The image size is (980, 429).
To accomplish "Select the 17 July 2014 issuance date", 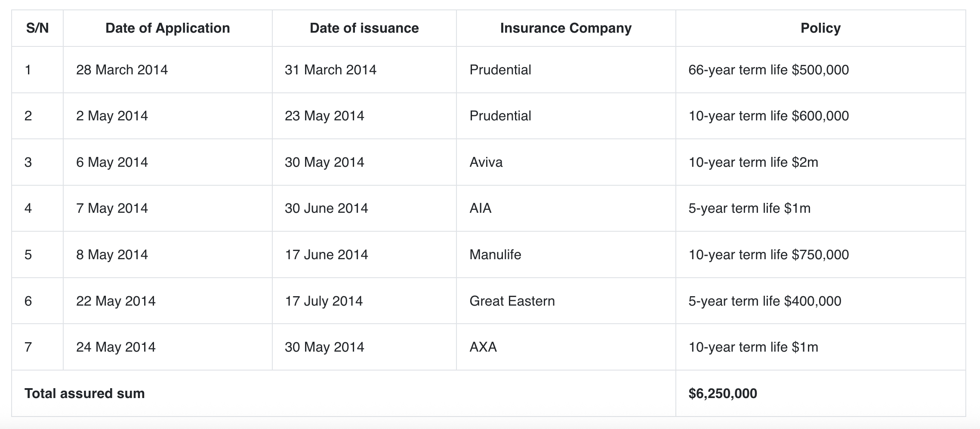I will [x=324, y=301].
